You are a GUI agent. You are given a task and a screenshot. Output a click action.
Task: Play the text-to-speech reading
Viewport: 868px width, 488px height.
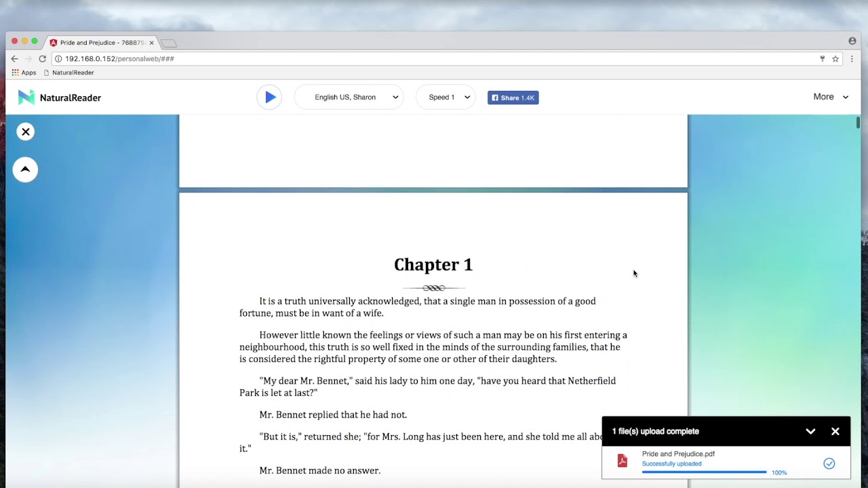[269, 98]
